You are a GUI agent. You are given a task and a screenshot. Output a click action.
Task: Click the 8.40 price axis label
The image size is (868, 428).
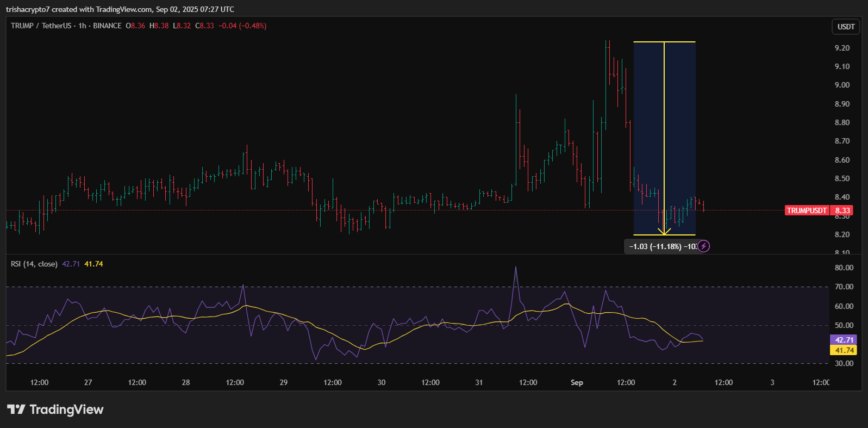click(842, 197)
